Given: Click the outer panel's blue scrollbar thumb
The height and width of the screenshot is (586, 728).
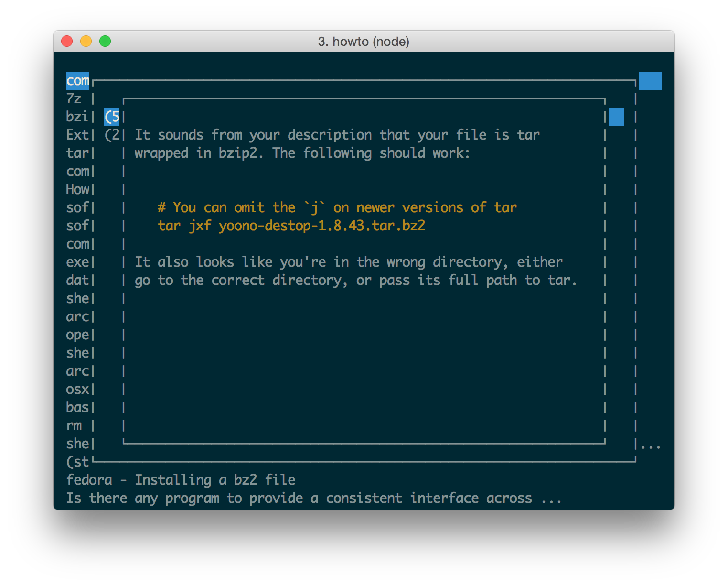Looking at the screenshot, I should [650, 81].
